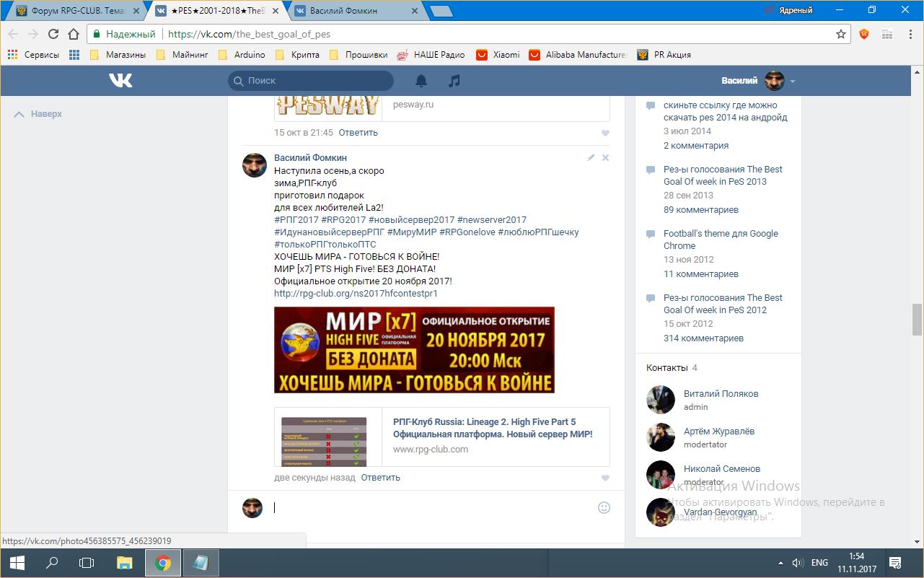Image resolution: width=924 pixels, height=578 pixels.
Task: Open the 314 комментариев link
Action: (x=703, y=338)
